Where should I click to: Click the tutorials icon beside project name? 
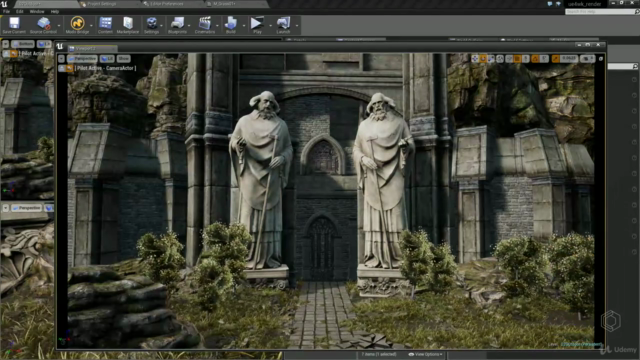(x=558, y=4)
